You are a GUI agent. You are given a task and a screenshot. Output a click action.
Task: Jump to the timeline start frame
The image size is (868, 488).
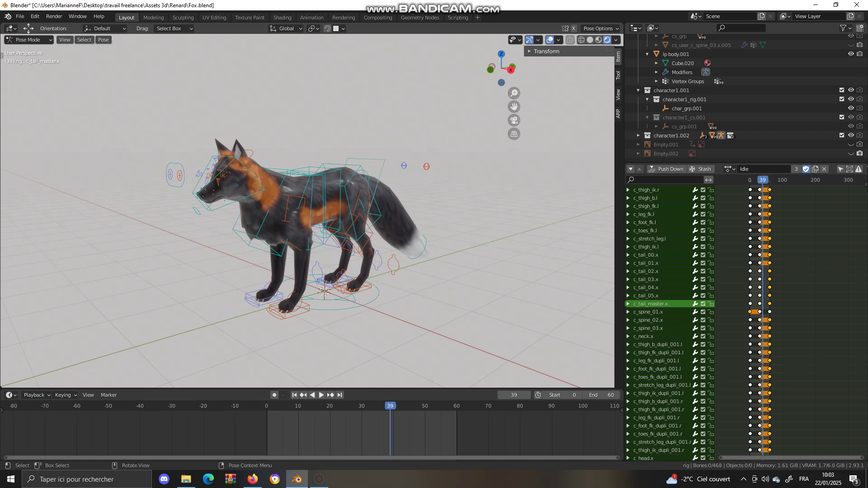(x=294, y=395)
